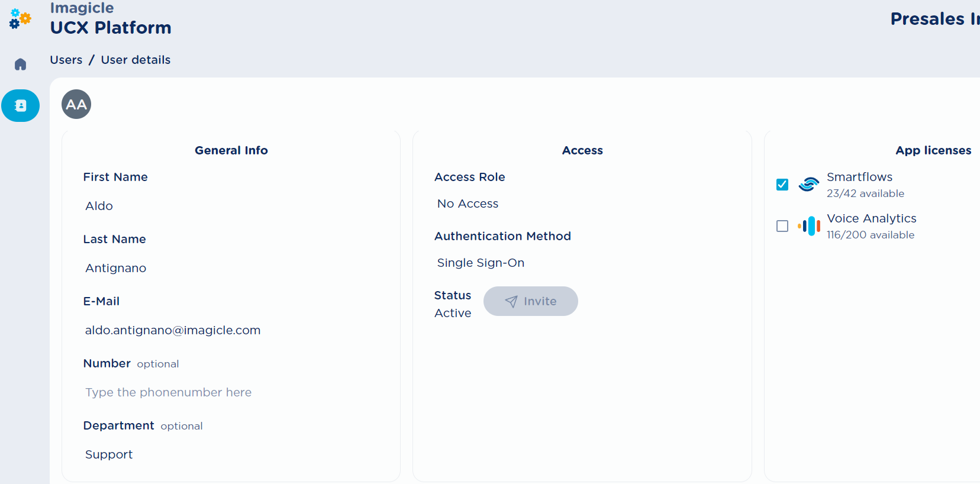
Task: Click the Smartflows license label
Action: tap(859, 177)
